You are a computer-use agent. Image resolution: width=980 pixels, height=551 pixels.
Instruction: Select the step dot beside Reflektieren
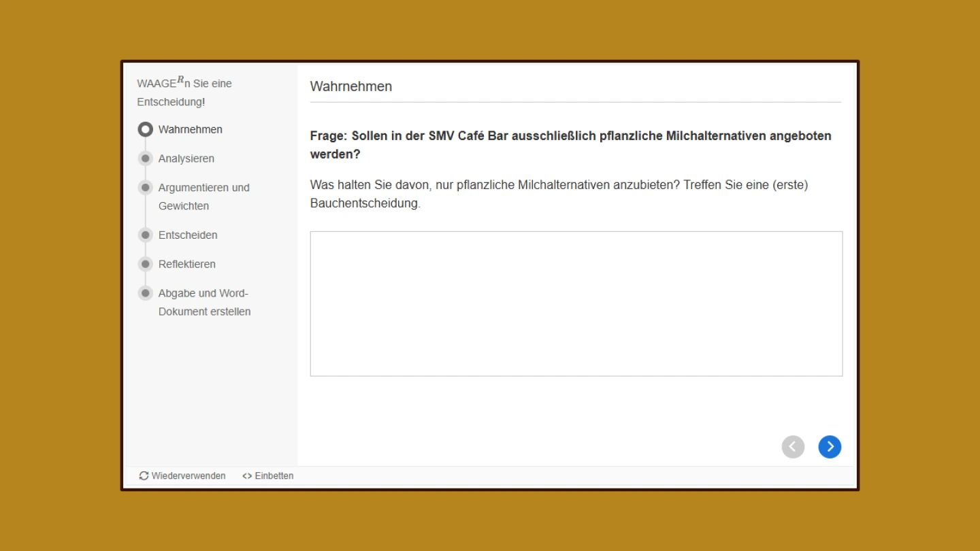click(x=146, y=264)
